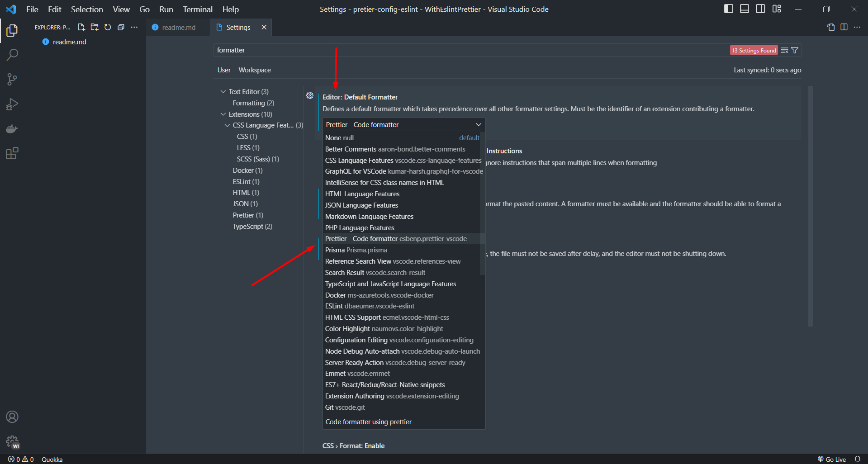Image resolution: width=868 pixels, height=464 pixels.
Task: Switch to the Workspace settings tab
Action: click(255, 70)
